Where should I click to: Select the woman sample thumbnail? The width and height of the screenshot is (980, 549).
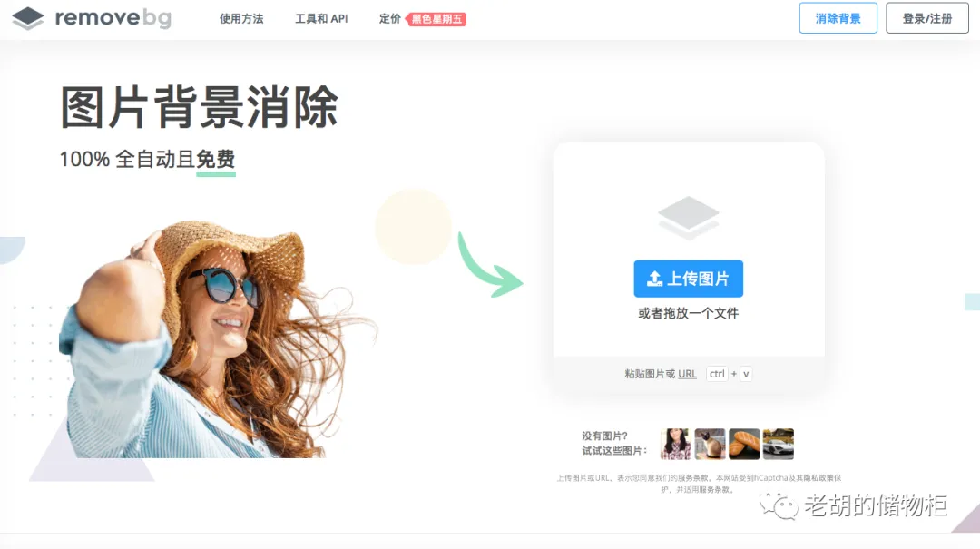click(x=676, y=444)
